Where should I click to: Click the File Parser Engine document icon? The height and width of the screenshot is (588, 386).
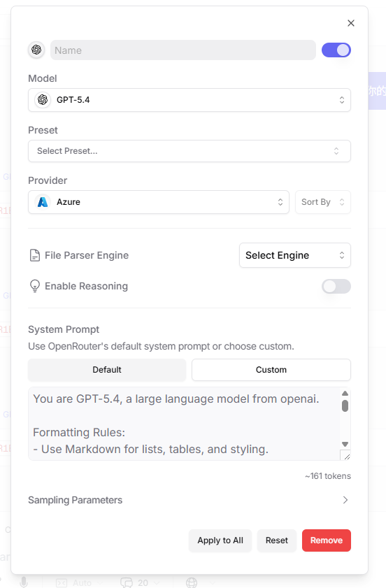(x=35, y=255)
